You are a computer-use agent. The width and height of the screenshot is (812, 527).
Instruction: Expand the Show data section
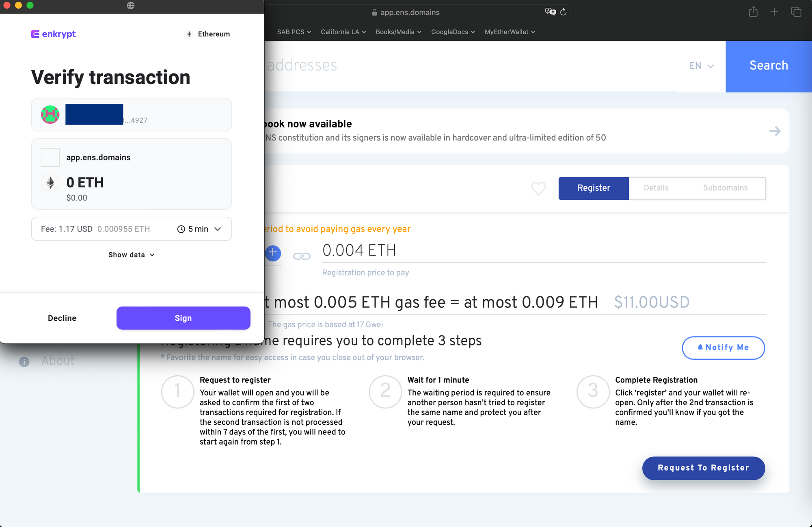point(131,255)
